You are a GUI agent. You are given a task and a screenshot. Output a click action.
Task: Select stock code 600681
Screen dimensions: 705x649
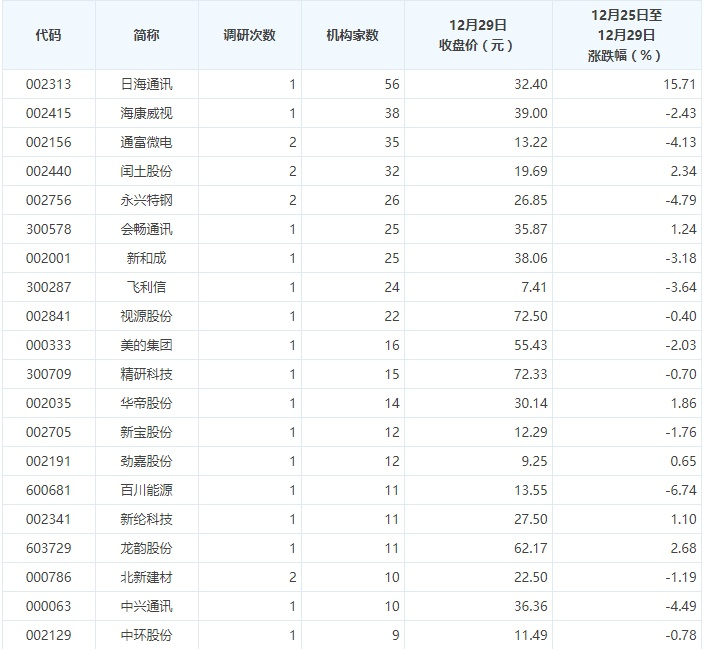[x=49, y=490]
